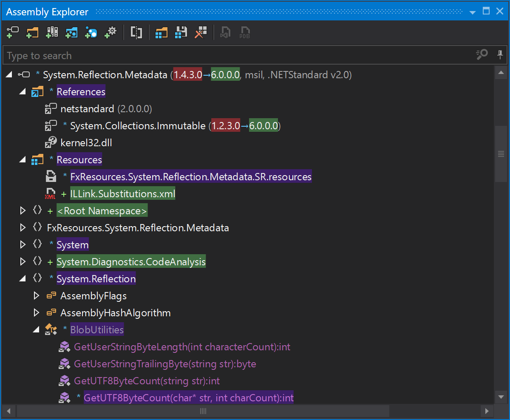
Task: Toggle the pin icon beside search box
Action: point(499,55)
